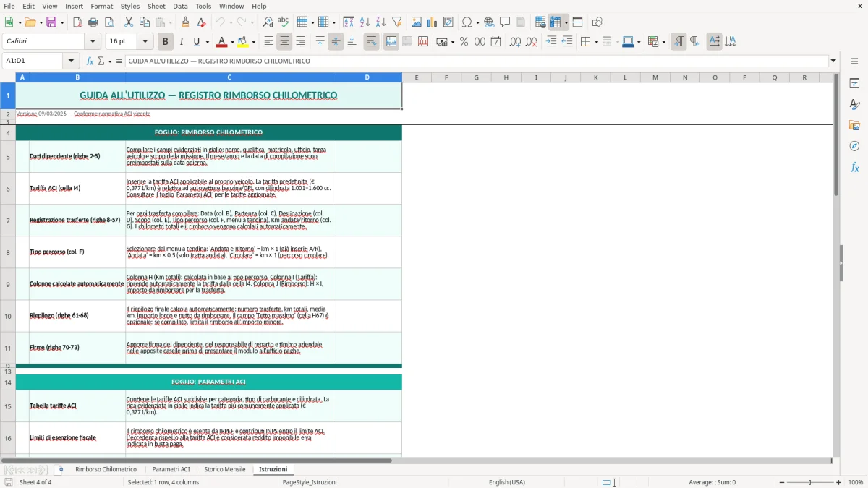Open the Font Size dropdown

point(145,42)
